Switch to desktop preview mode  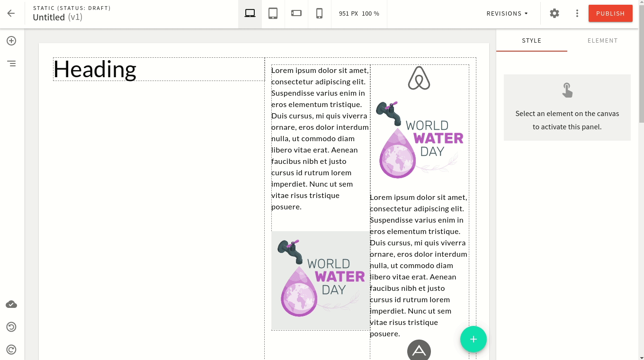250,13
